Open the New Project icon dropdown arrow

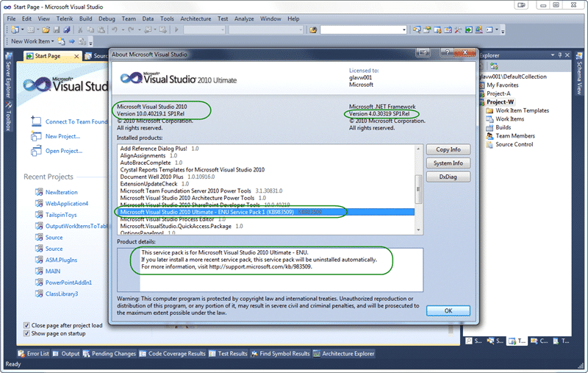23,29
